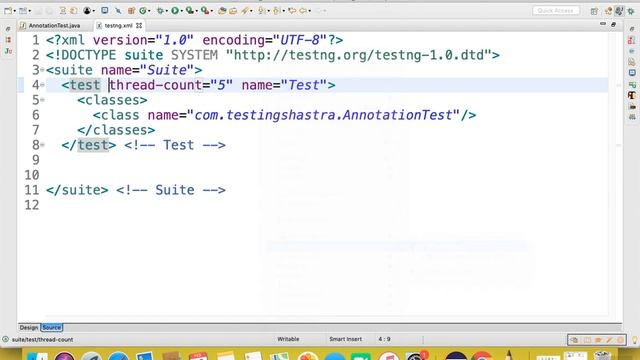
Task: Close the testng.xml tab
Action: click(x=139, y=25)
